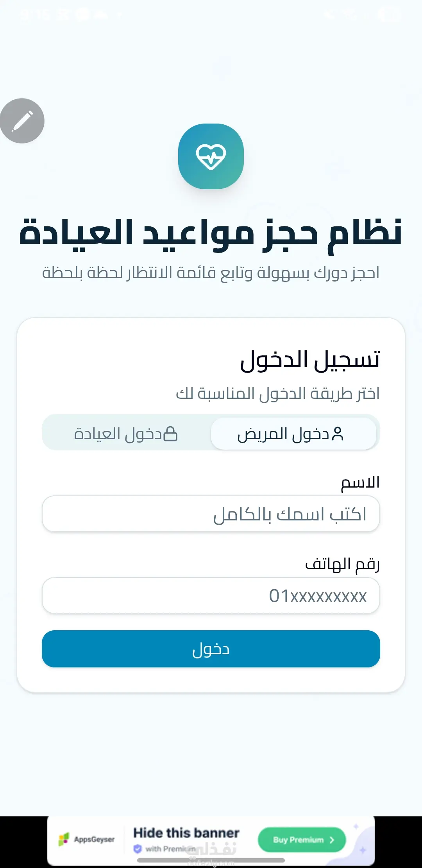Click the Buy Premium button
The width and height of the screenshot is (422, 868).
(302, 840)
